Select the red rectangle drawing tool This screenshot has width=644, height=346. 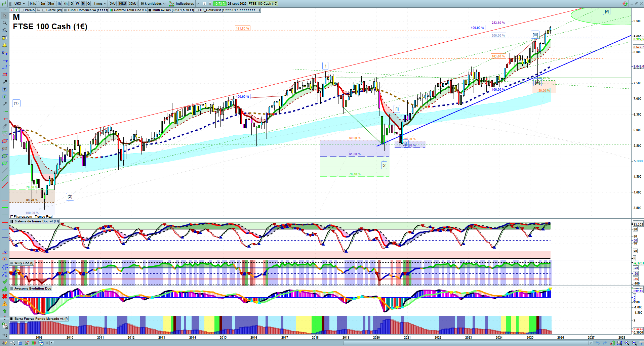coord(5,75)
